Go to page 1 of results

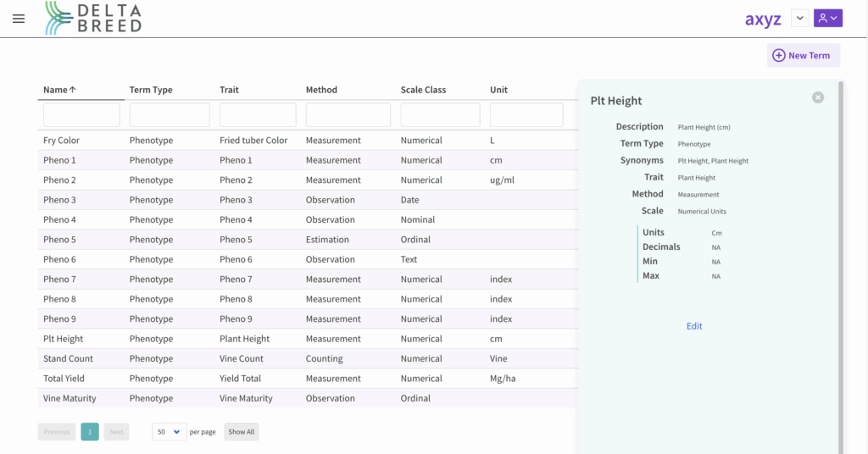pos(90,432)
